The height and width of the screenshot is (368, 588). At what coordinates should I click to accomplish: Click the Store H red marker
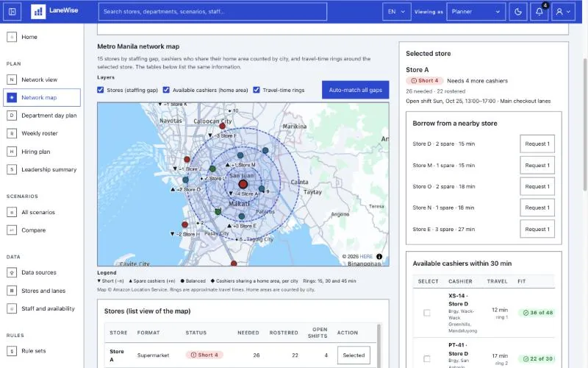point(184,224)
